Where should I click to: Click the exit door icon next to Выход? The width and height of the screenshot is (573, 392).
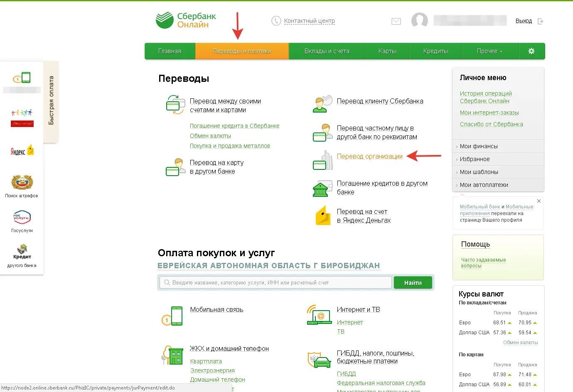[x=540, y=21]
